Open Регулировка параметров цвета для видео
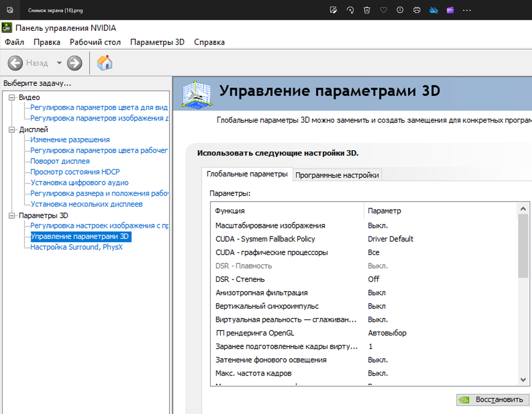The image size is (532, 414). 99,108
